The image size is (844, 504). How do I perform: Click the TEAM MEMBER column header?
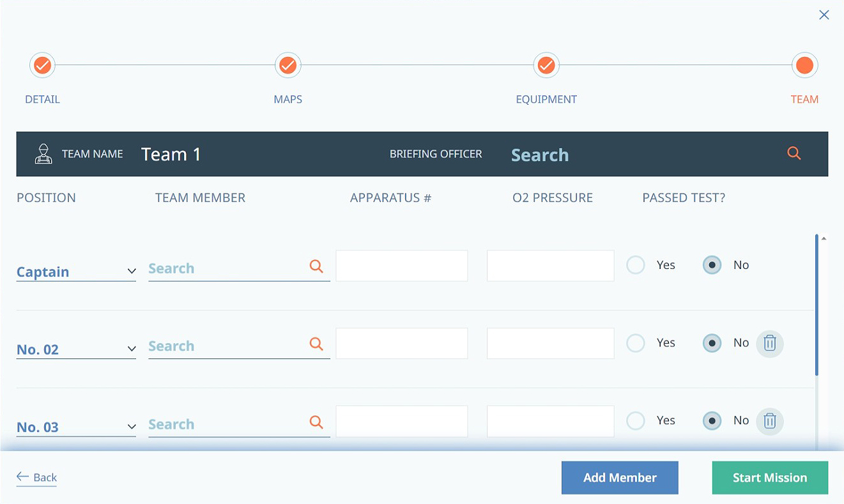(x=200, y=198)
